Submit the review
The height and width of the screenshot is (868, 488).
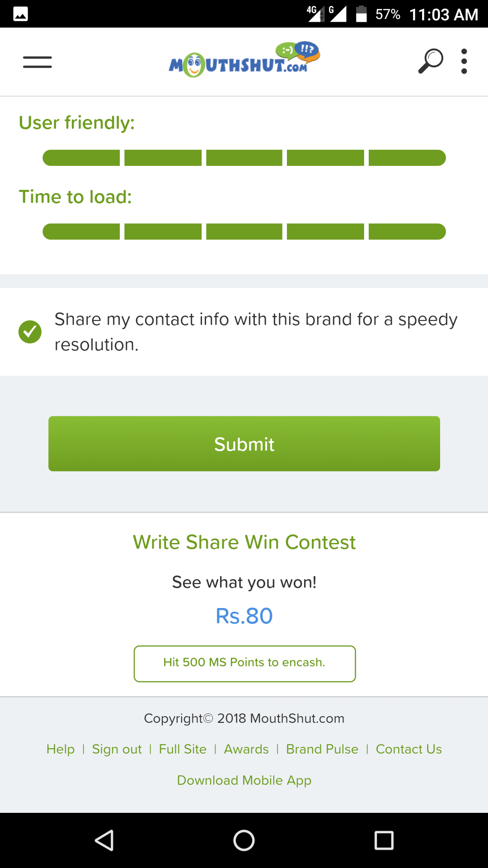(x=244, y=443)
